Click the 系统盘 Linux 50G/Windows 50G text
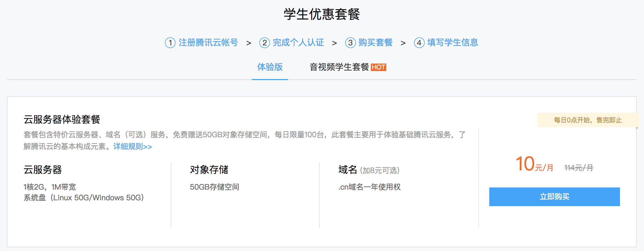This screenshot has width=644, height=251. (84, 198)
